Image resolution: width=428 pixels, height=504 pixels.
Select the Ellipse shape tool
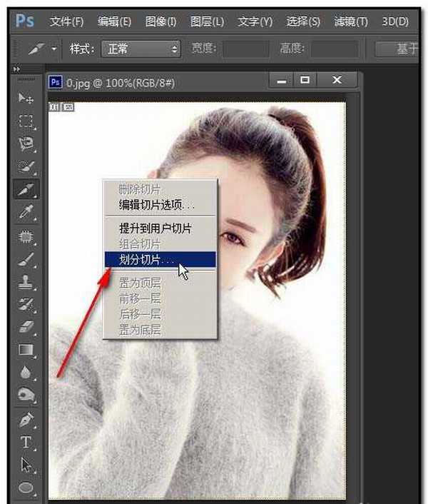click(x=26, y=488)
